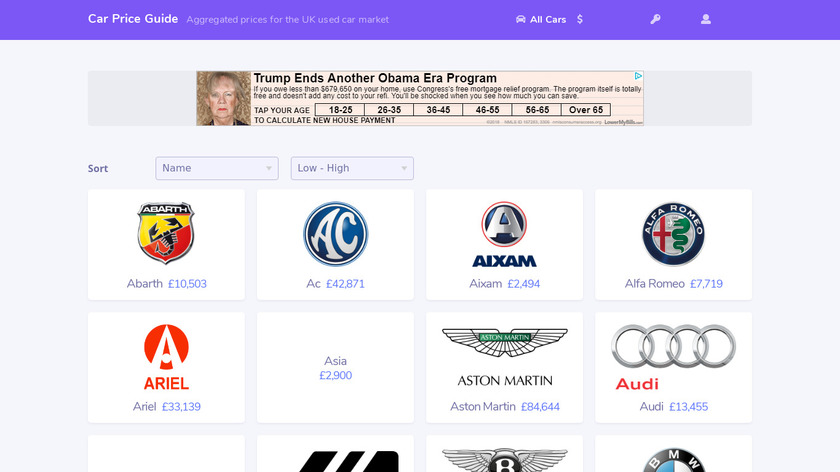Click the AdChoices icon on the ad
The width and height of the screenshot is (840, 472).
(638, 76)
